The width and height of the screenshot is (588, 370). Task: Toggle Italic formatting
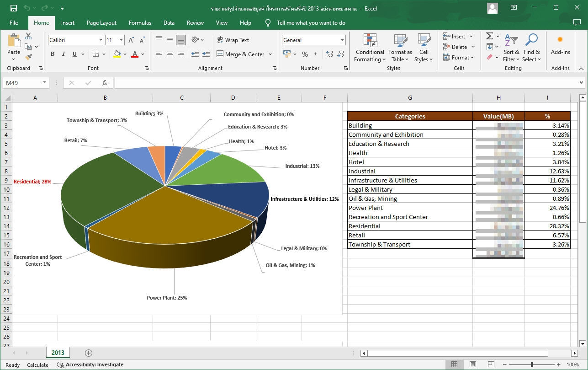click(64, 54)
